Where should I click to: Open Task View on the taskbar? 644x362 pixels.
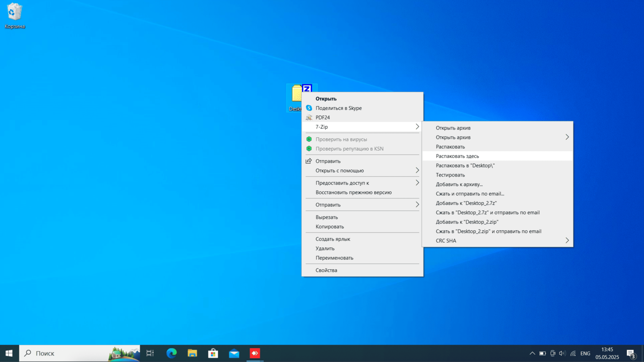pos(150,353)
